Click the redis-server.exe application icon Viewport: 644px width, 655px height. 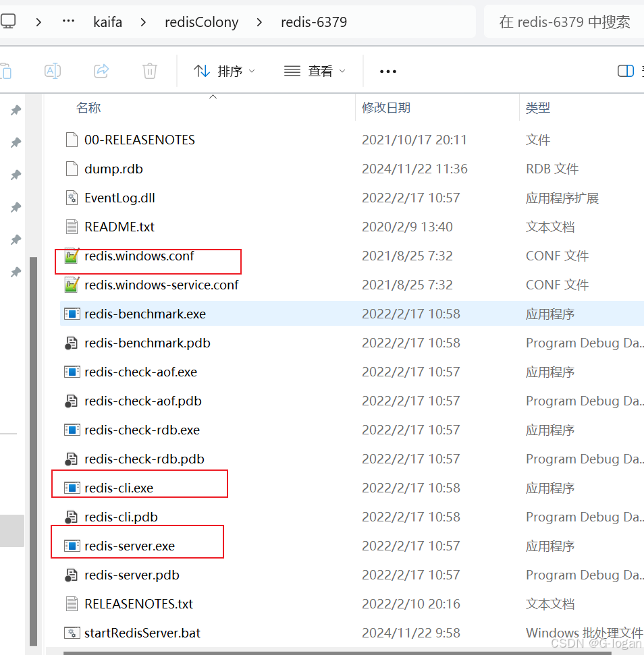[72, 546]
